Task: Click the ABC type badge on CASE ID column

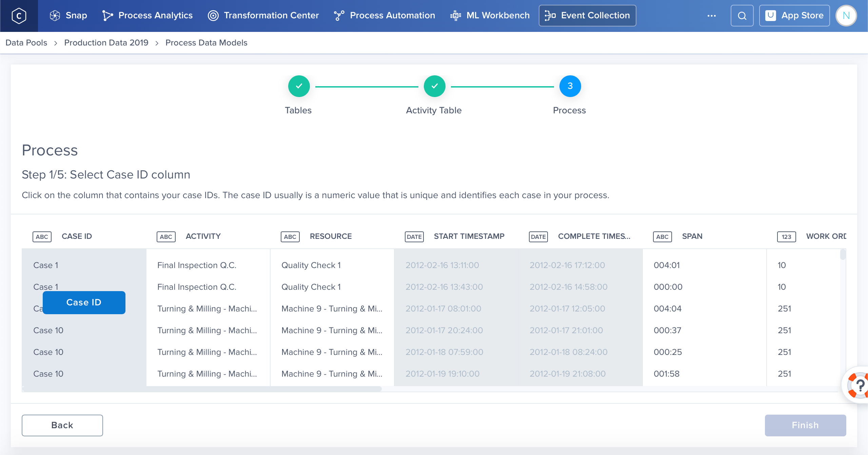Action: coord(42,236)
